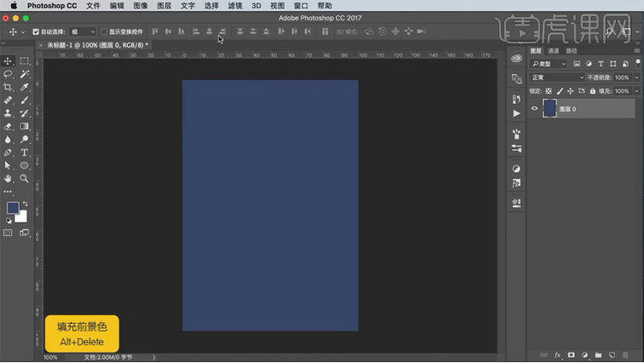Viewport: 644px width, 363px height.
Task: Open the Edit Toolbar three-dots menu
Action: pos(8,192)
